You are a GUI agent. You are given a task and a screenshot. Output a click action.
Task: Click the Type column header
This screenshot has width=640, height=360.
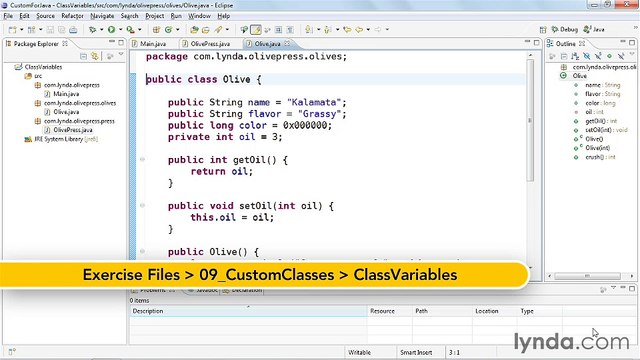pyautogui.click(x=540, y=311)
